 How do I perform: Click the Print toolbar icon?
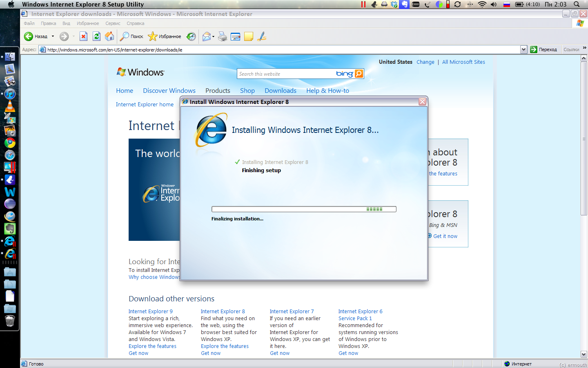(222, 36)
